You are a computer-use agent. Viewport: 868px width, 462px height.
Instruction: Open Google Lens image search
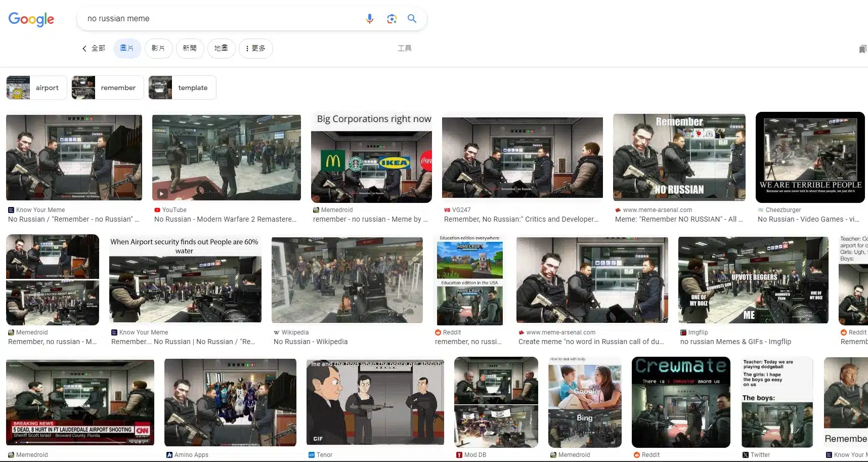click(x=392, y=19)
